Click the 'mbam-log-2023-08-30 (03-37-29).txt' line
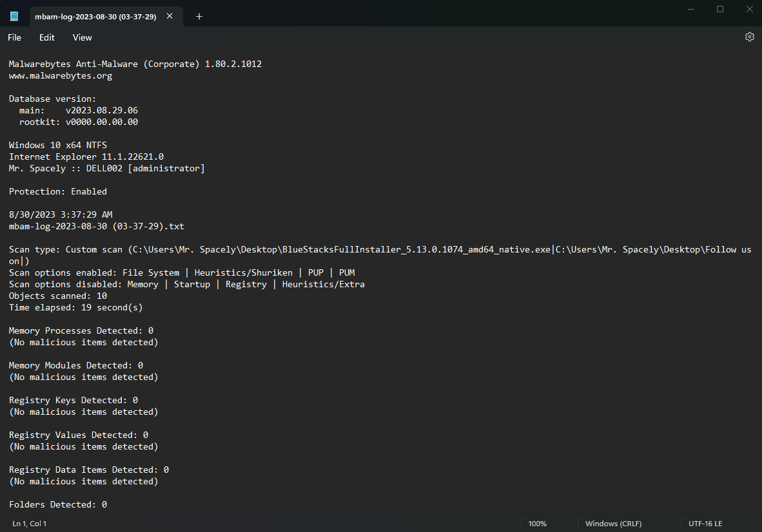 tap(96, 226)
